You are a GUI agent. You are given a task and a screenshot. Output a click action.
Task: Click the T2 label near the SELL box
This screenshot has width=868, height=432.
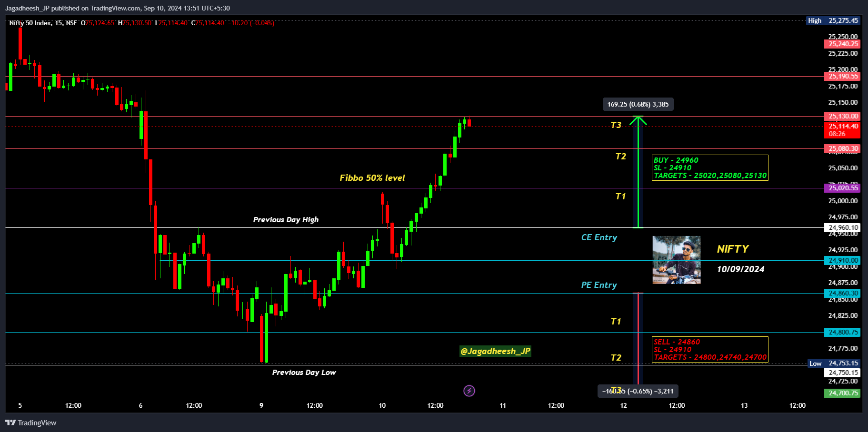click(616, 358)
